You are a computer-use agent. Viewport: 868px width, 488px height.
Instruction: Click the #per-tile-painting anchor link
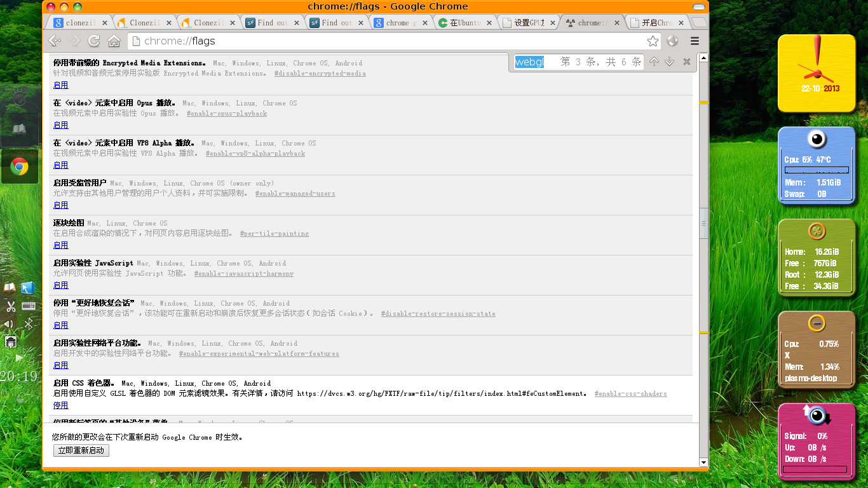click(x=275, y=234)
